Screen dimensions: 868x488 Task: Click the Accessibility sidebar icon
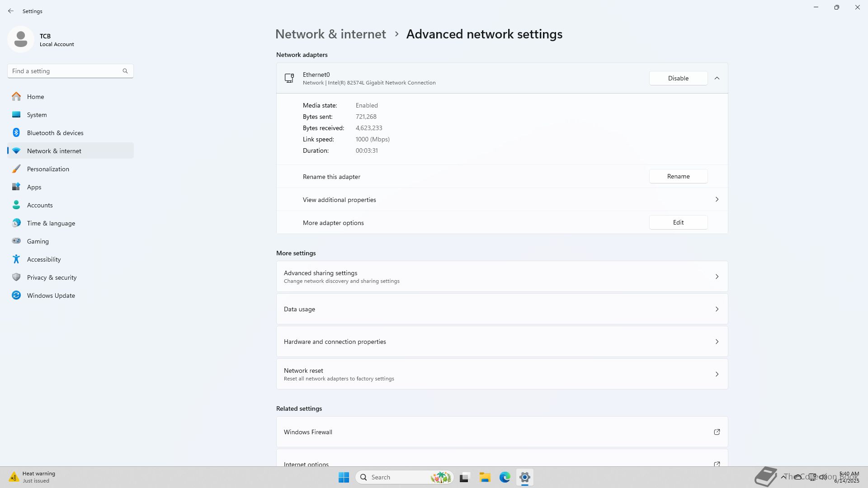coord(16,259)
